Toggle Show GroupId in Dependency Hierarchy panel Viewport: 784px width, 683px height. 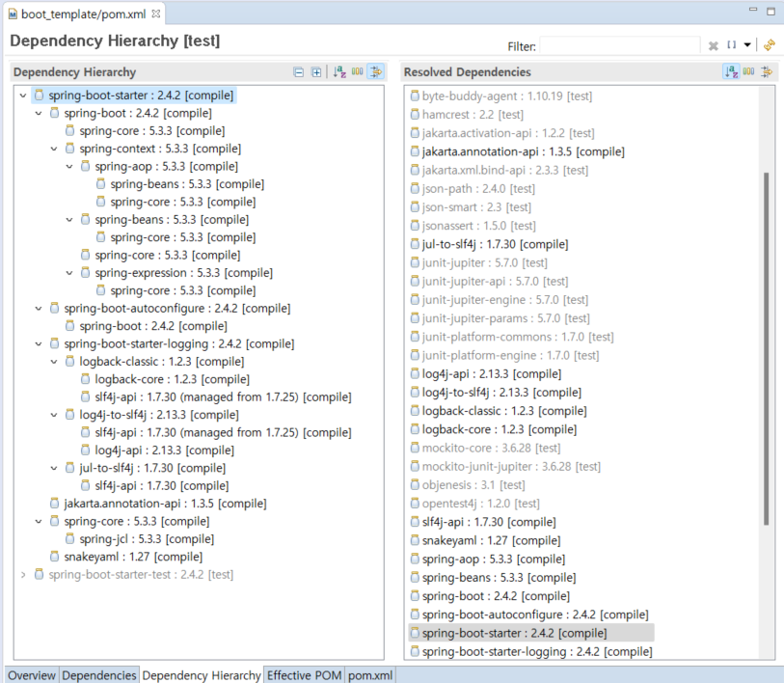[358, 71]
